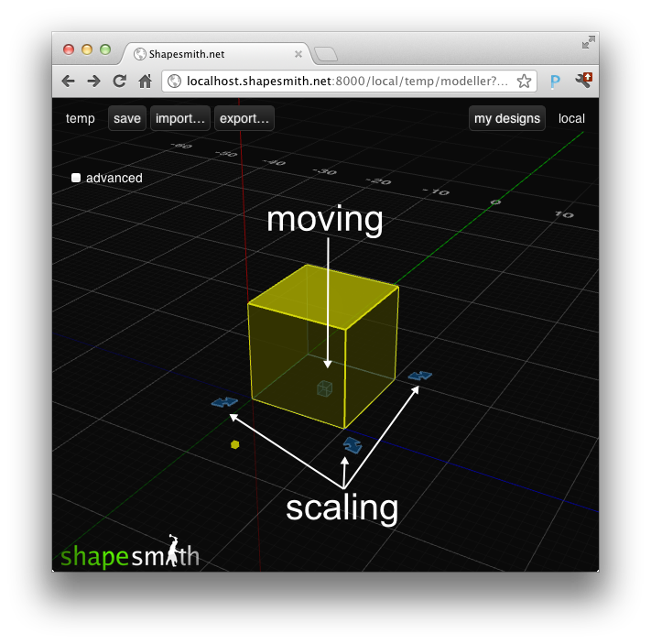The image size is (651, 644).
Task: Click the left blue scaling arrow handle
Action: (224, 402)
